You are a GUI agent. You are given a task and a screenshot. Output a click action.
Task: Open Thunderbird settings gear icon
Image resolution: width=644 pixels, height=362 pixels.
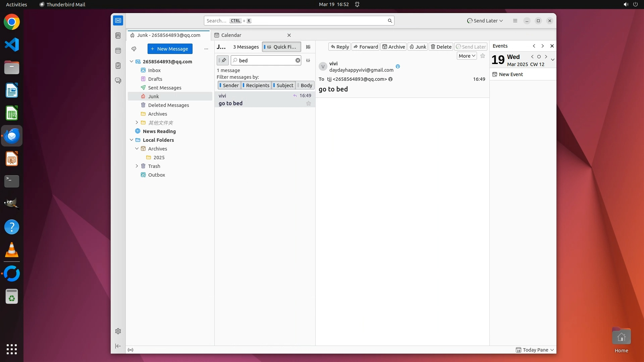click(x=118, y=331)
